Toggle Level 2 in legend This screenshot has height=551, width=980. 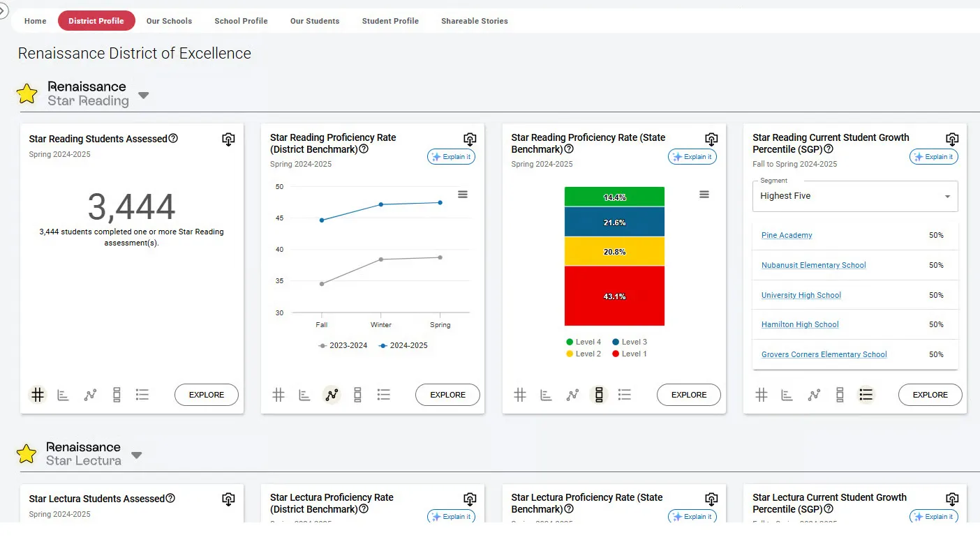click(584, 354)
